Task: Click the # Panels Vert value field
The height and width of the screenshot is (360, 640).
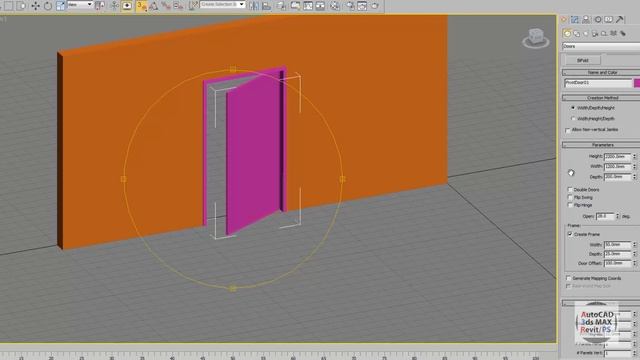Action: tap(618, 353)
